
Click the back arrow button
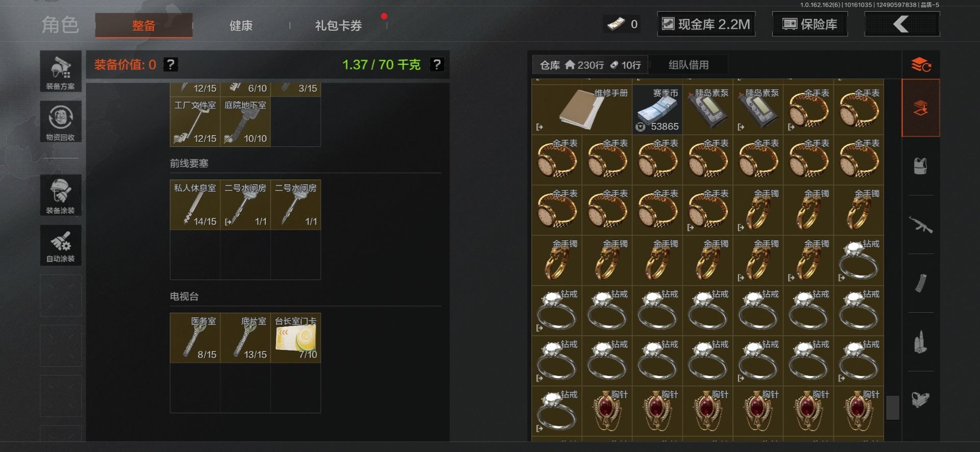(902, 24)
